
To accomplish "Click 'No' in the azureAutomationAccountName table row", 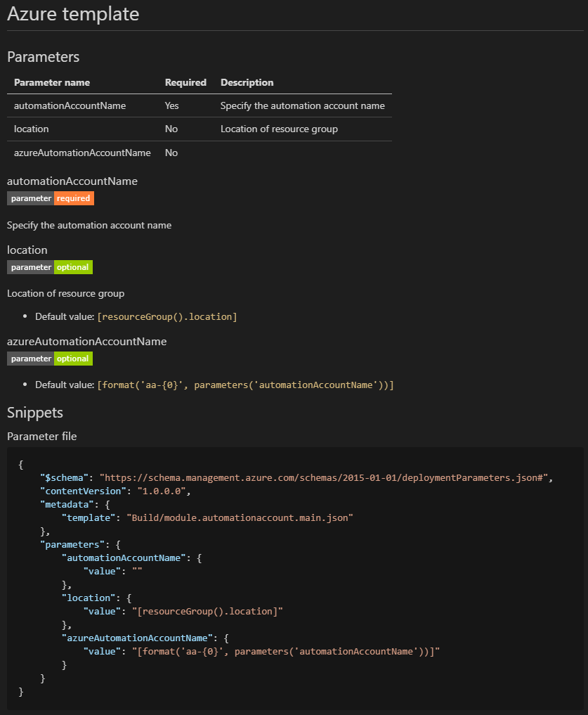I will pyautogui.click(x=171, y=153).
